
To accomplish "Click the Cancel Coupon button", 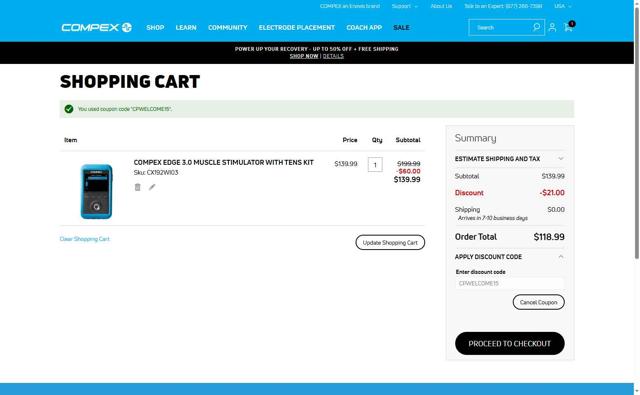I will (538, 302).
